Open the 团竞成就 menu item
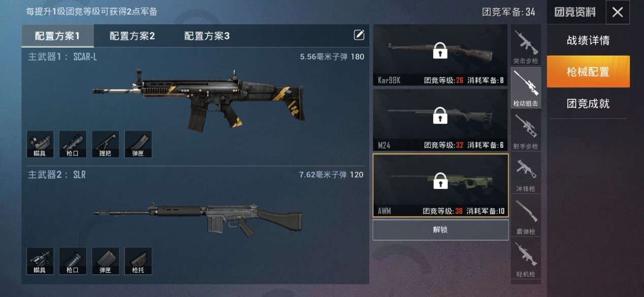 pyautogui.click(x=588, y=104)
